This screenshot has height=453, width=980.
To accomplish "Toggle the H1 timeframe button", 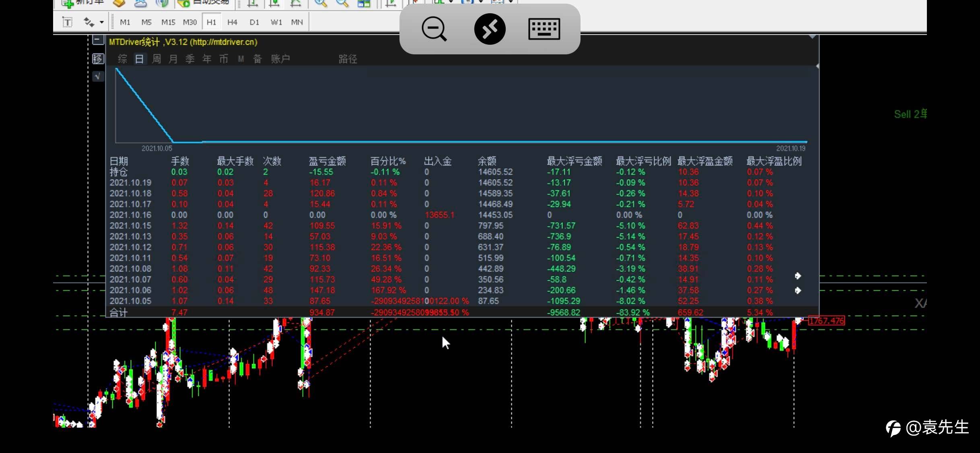I will coord(211,22).
